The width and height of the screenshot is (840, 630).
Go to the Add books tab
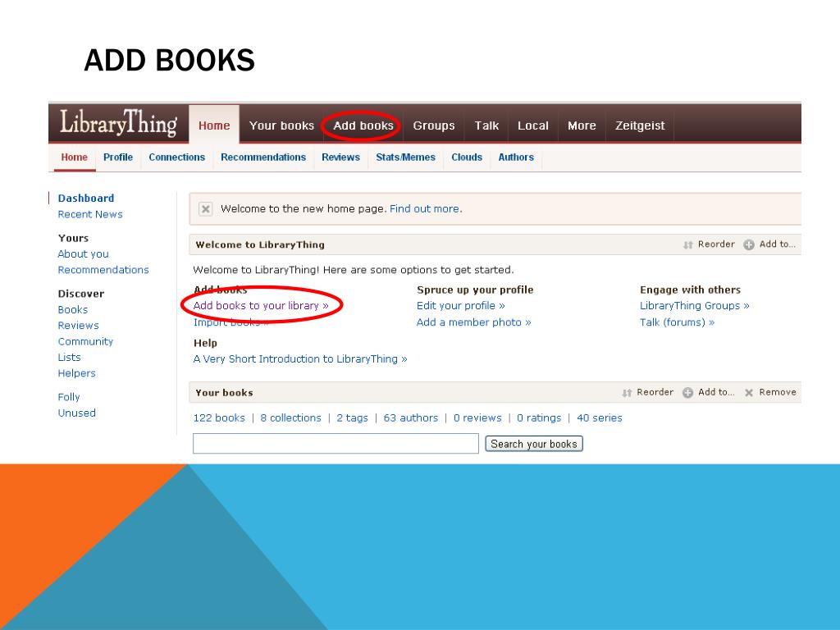tap(363, 126)
